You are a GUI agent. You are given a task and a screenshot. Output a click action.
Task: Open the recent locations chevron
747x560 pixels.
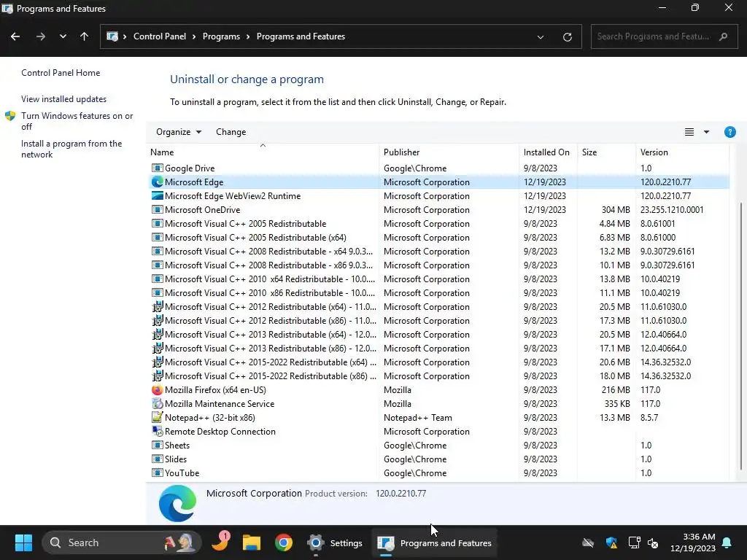pyautogui.click(x=63, y=36)
